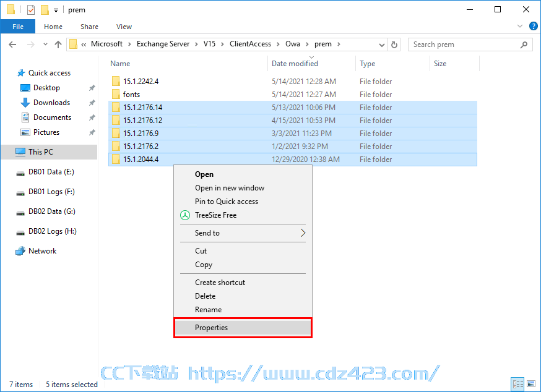Unpin Pictures using its pin icon
Image resolution: width=541 pixels, height=392 pixels.
[x=92, y=132]
